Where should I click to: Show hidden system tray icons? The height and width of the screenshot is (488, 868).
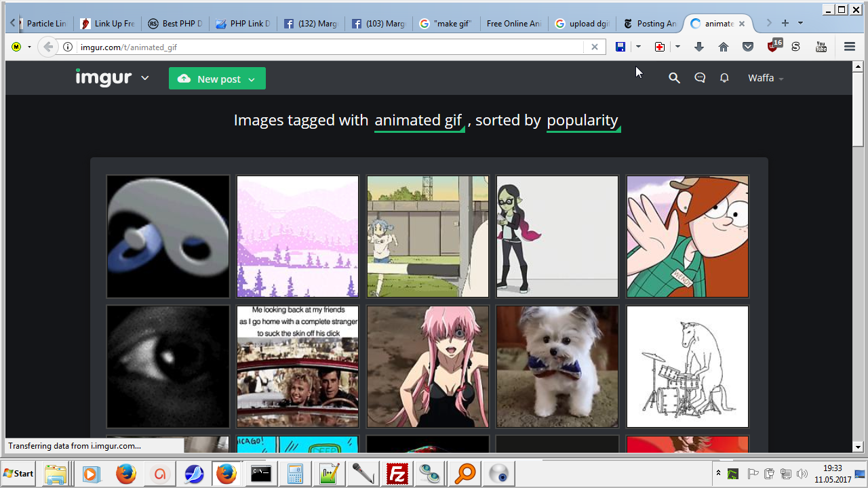pos(718,473)
